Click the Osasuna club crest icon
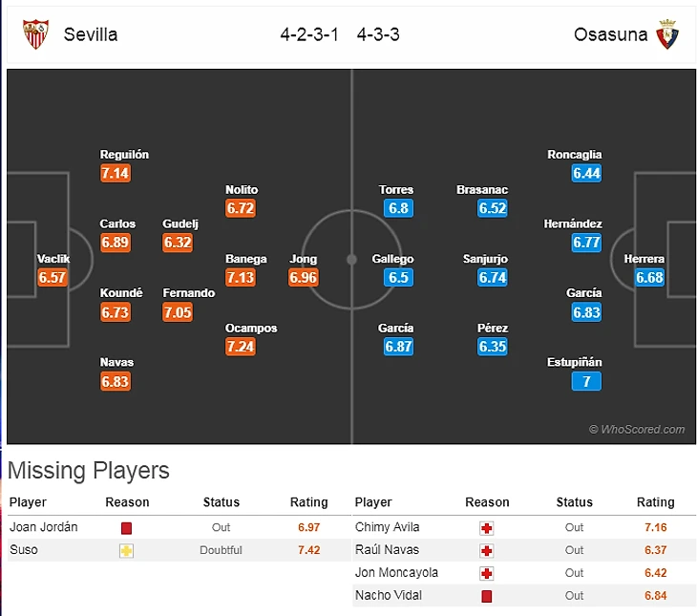This screenshot has width=697, height=616. (x=667, y=34)
